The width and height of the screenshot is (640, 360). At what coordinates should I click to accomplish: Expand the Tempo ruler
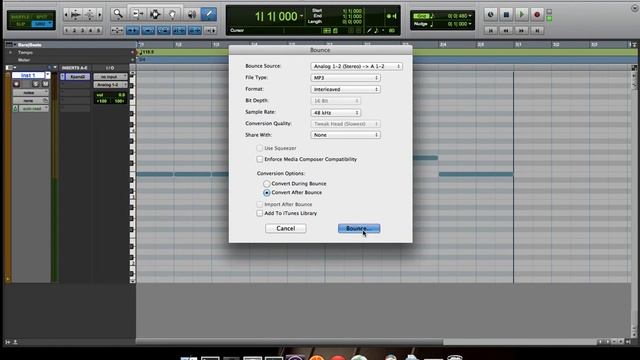[11, 52]
